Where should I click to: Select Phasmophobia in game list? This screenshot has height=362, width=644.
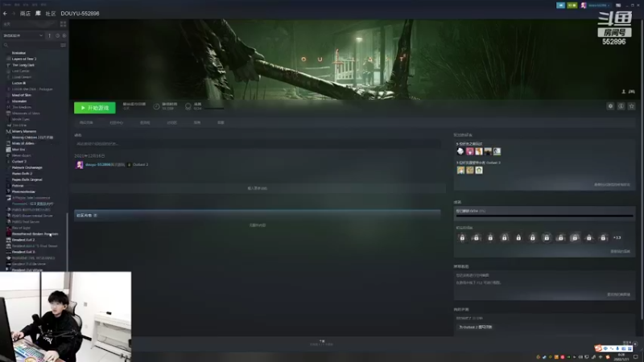click(24, 191)
